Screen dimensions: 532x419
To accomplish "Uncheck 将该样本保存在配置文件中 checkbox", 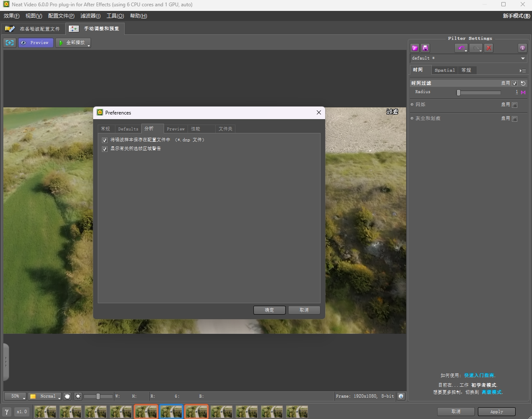I will point(104,140).
